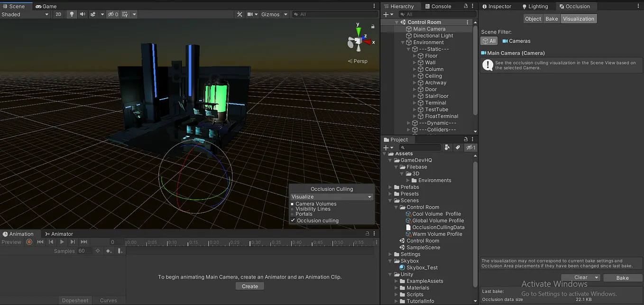Image resolution: width=644 pixels, height=305 pixels.
Task: Click the add keyframe icon
Action: point(109,251)
